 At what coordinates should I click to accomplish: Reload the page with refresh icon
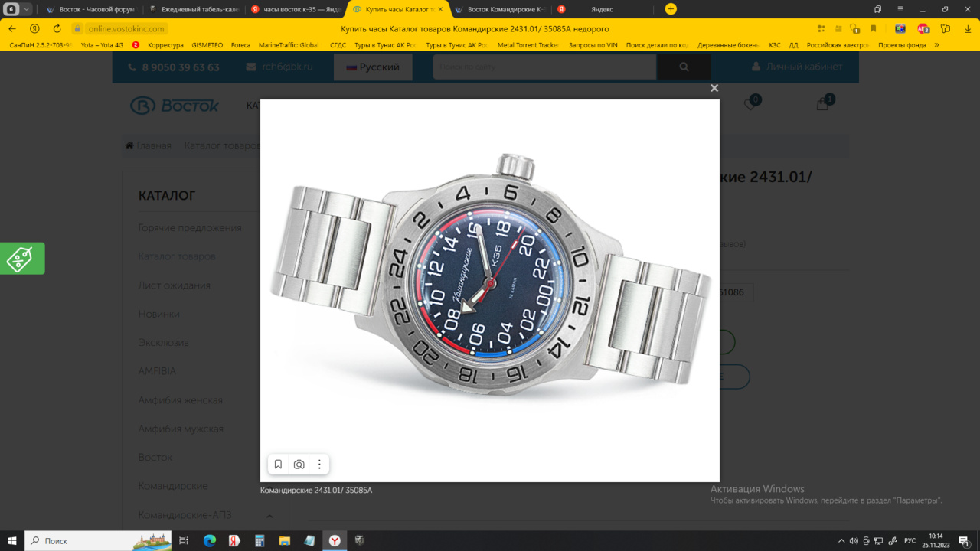coord(57,28)
